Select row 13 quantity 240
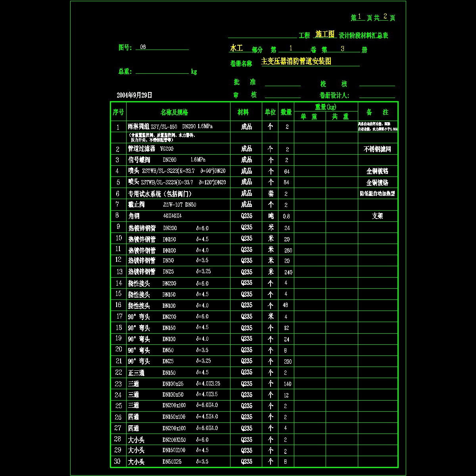This screenshot has width=476, height=476. 288,273
